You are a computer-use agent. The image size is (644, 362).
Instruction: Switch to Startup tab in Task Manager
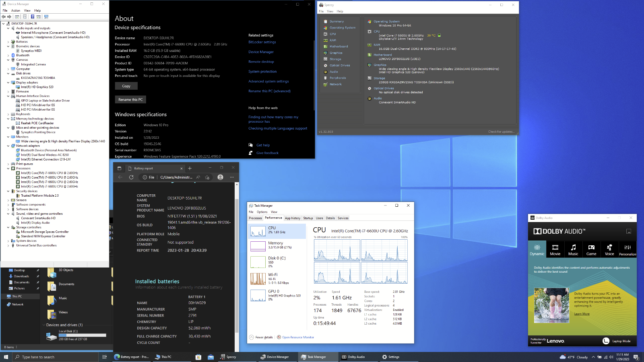pyautogui.click(x=308, y=218)
